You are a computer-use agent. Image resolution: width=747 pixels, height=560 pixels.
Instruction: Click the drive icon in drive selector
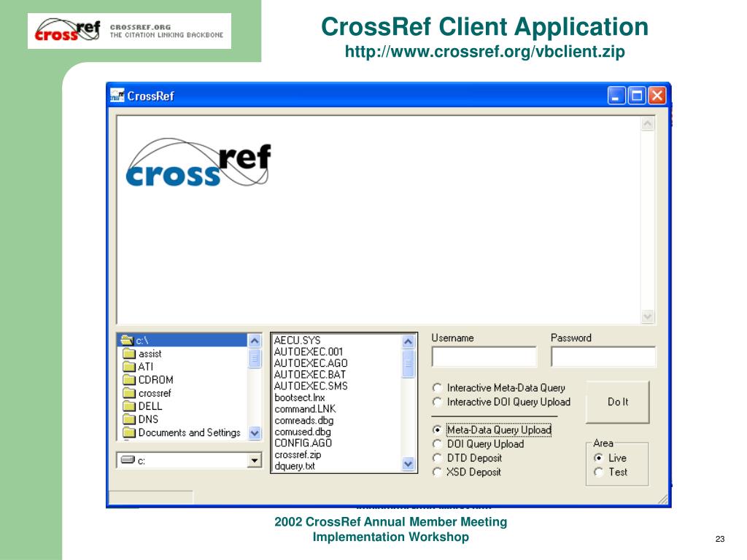[x=128, y=460]
